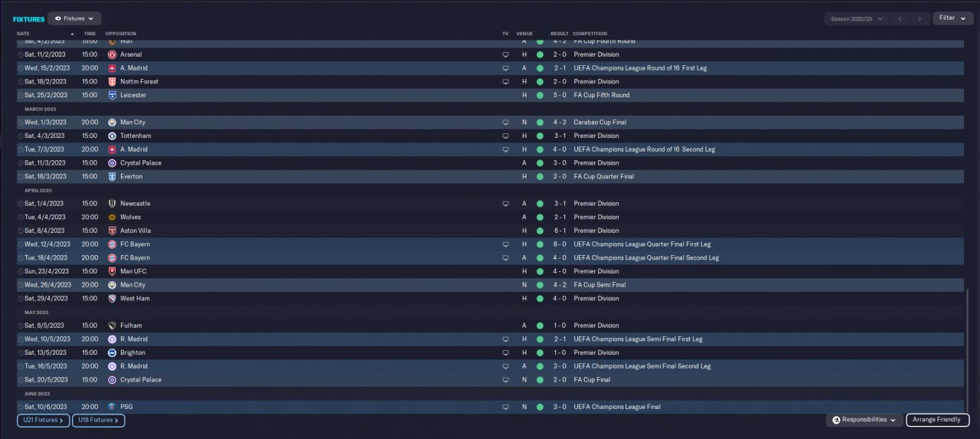Open the 5 - 0 result against Leicester
The image size is (980, 439).
coord(560,95)
